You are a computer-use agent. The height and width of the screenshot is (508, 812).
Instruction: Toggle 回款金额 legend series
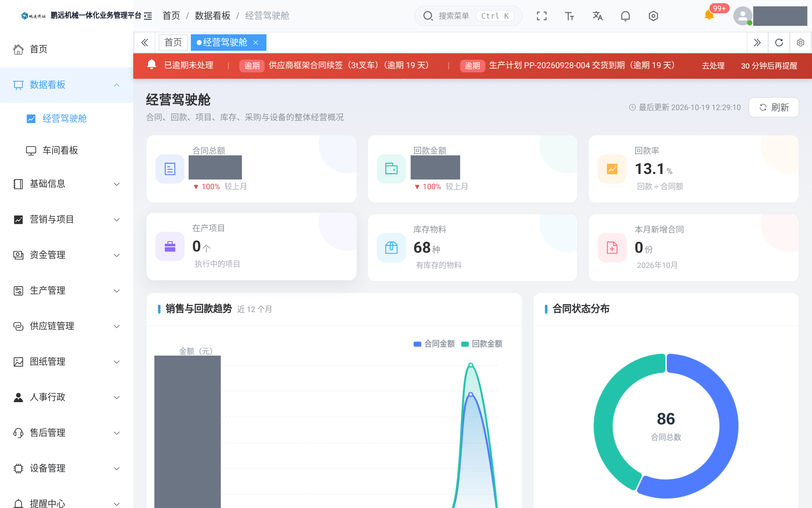pos(482,344)
